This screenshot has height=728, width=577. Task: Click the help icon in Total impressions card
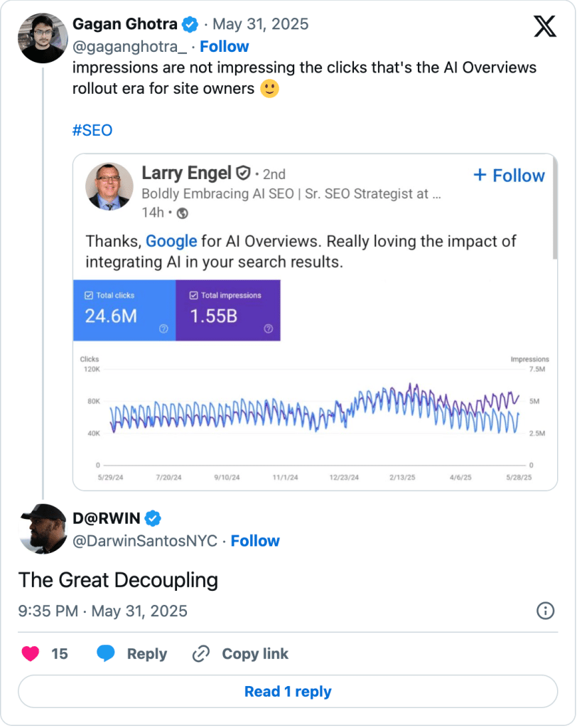pos(268,328)
